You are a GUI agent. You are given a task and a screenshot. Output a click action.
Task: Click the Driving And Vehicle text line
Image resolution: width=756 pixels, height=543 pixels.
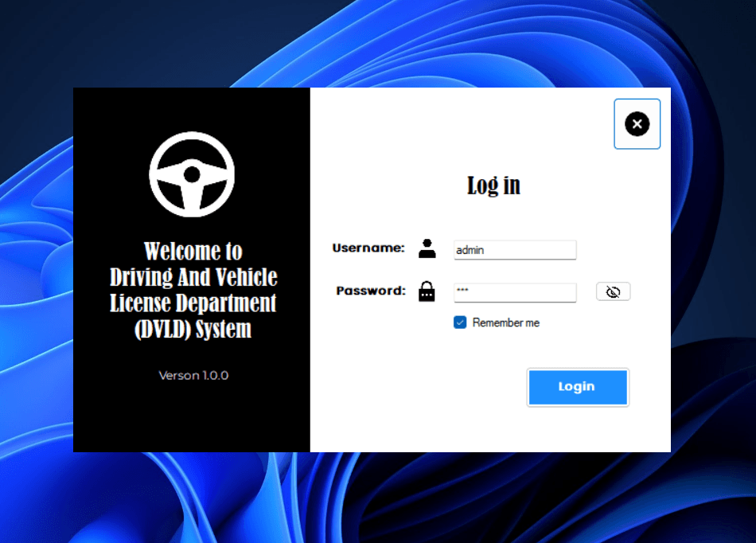point(193,277)
